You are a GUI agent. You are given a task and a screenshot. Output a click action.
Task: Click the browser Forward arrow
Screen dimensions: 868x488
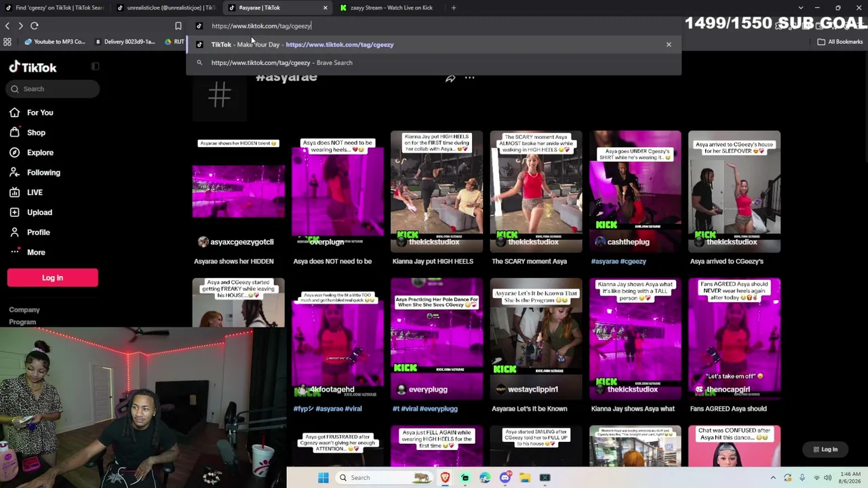pos(20,26)
